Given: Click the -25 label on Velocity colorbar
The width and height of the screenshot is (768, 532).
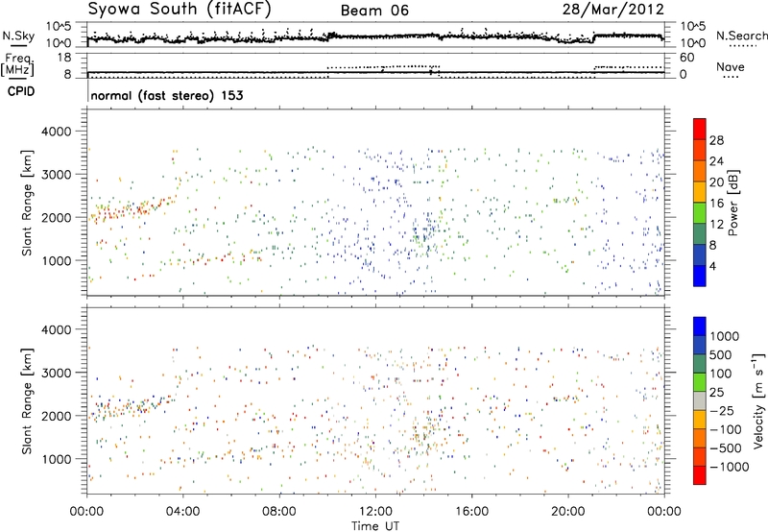Looking at the screenshot, I should 722,410.
